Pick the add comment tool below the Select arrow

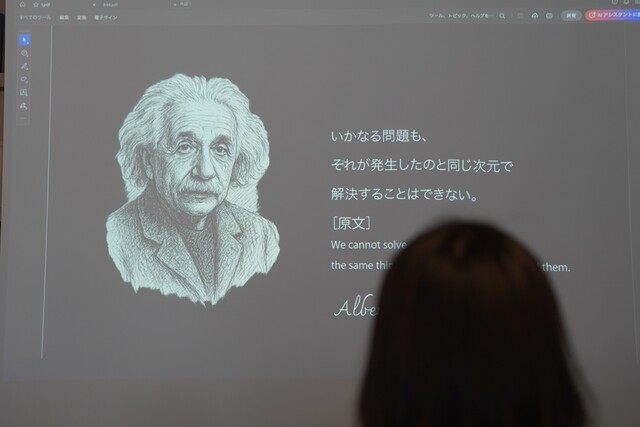click(24, 53)
